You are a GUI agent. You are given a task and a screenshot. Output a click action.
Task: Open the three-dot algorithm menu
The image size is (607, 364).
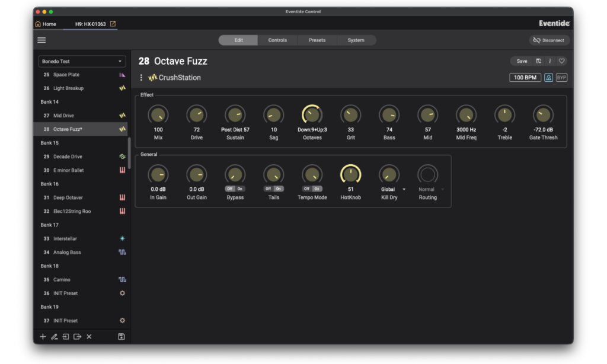pos(141,78)
